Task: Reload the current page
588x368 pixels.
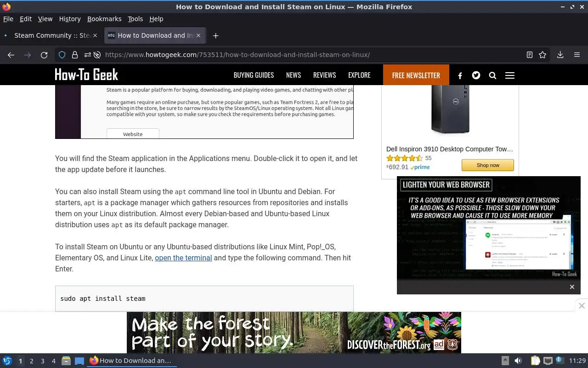Action: 44,55
